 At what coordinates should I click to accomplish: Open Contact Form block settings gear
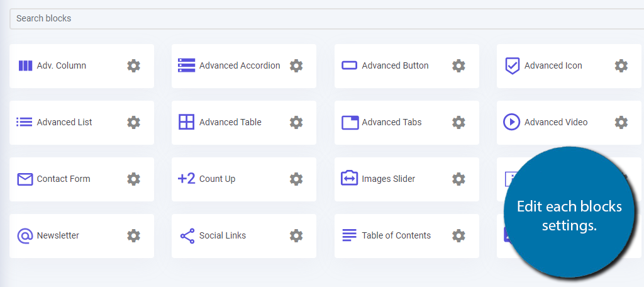click(x=133, y=179)
